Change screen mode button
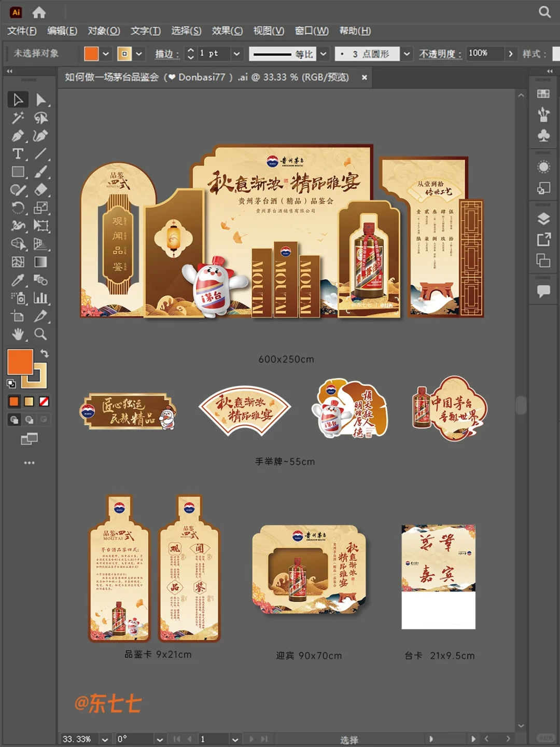The height and width of the screenshot is (747, 560). click(29, 439)
